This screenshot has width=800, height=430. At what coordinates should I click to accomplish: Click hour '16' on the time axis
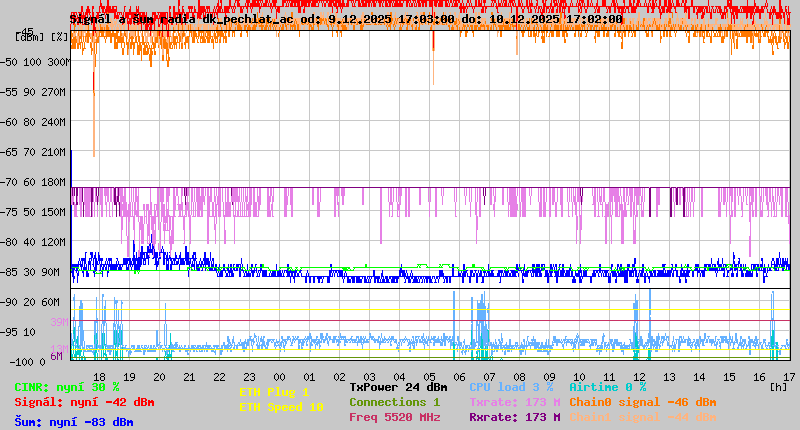(760, 377)
